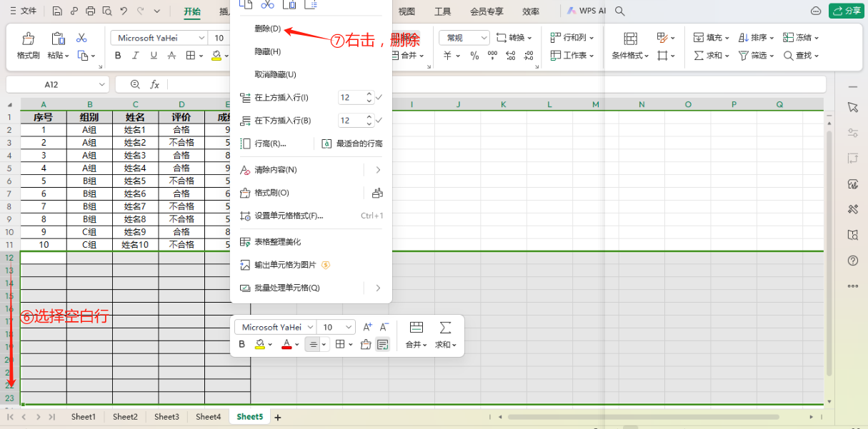Click the Paste (粘贴) clipboard icon in ribbon
The width and height of the screenshot is (868, 429).
[58, 39]
